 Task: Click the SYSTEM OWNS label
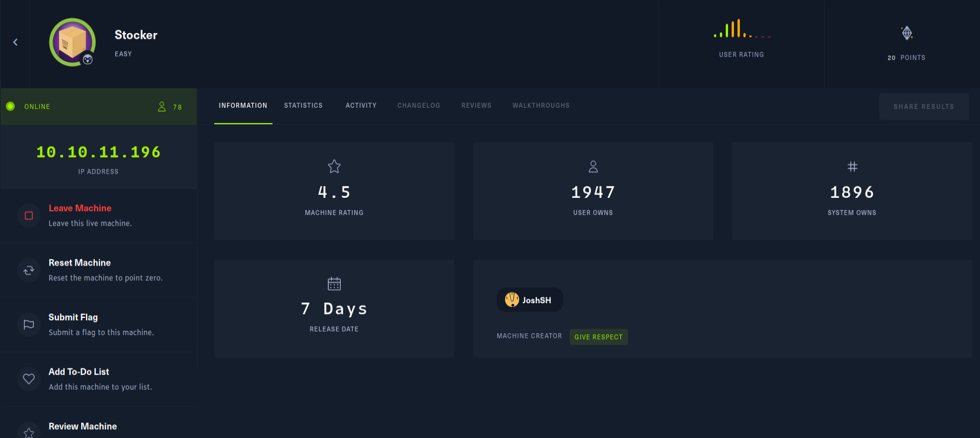tap(852, 213)
